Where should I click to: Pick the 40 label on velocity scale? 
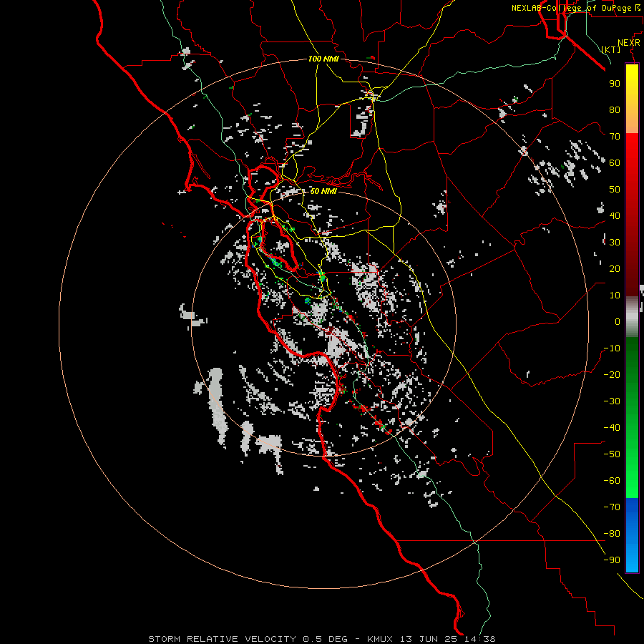pos(615,215)
